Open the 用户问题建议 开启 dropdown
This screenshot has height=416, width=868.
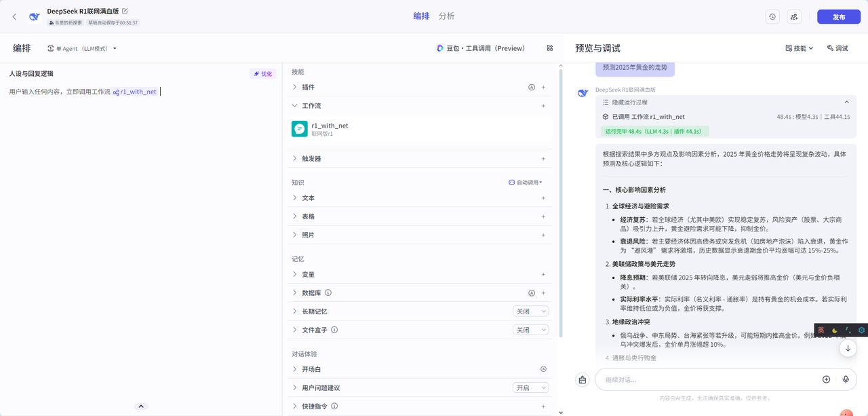530,387
